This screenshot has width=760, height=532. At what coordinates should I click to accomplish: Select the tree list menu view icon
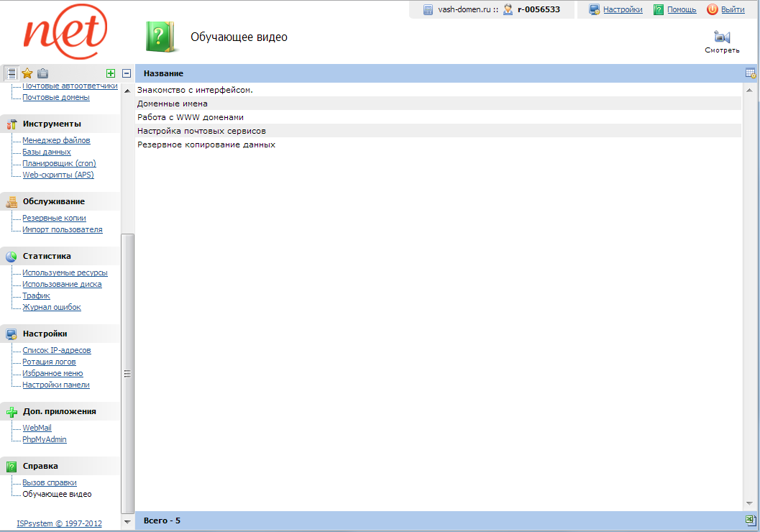pos(11,73)
